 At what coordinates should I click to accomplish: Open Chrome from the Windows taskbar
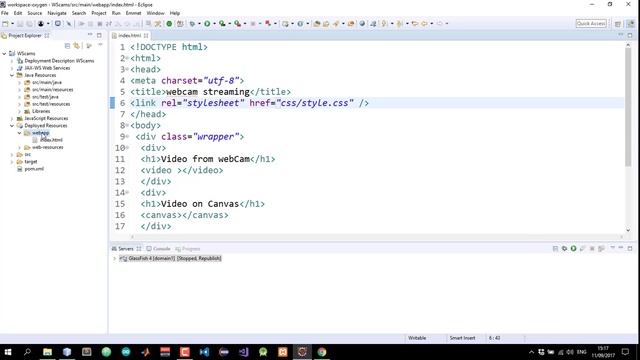click(322, 352)
